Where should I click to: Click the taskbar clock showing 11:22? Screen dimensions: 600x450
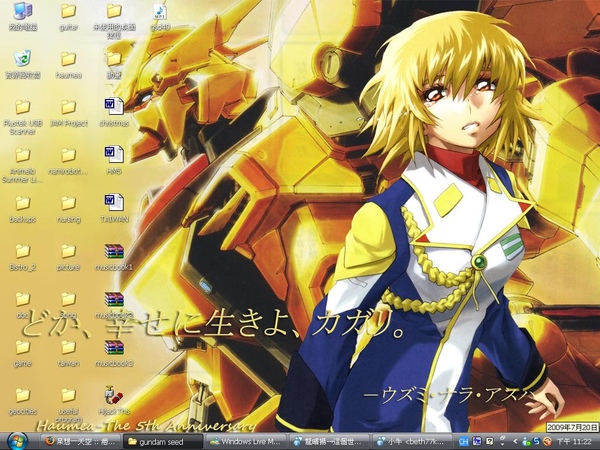(x=574, y=442)
